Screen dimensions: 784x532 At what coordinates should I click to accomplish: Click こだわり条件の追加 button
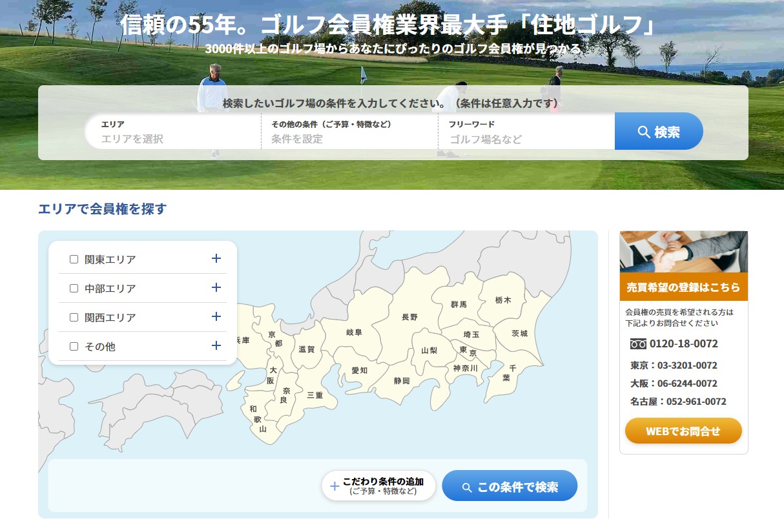pos(378,486)
